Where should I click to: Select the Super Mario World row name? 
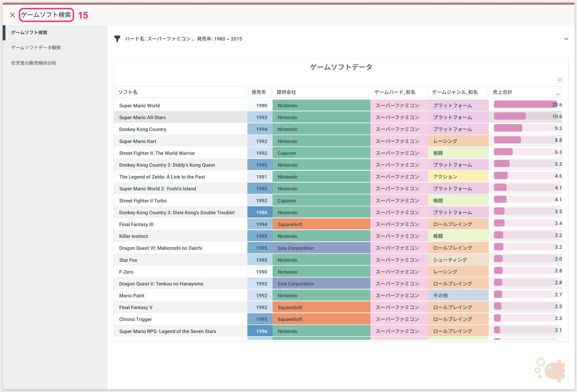(x=139, y=106)
